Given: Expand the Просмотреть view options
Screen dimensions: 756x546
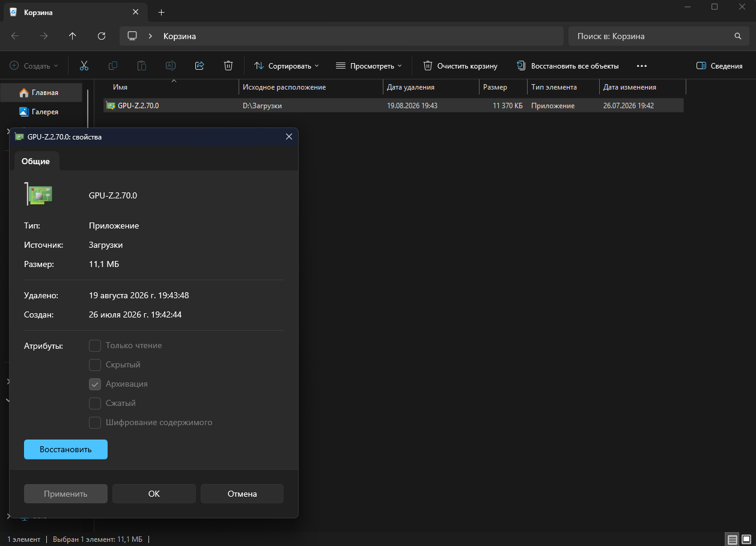Looking at the screenshot, I should 368,66.
